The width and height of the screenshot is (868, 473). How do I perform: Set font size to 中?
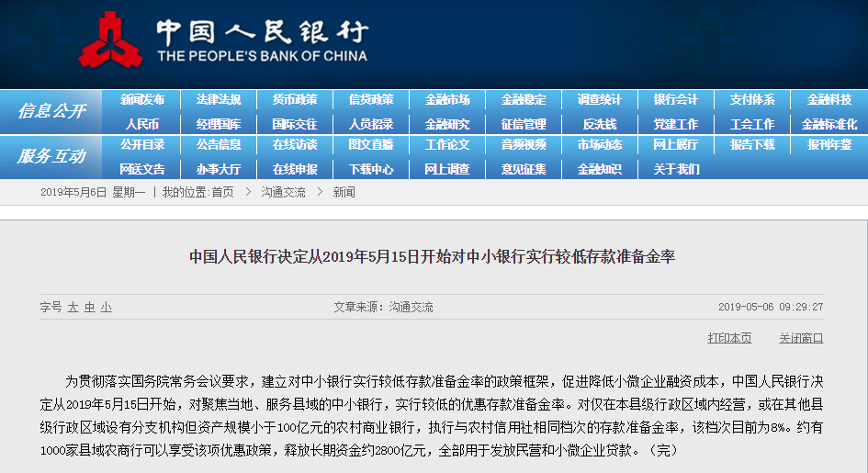tap(90, 307)
